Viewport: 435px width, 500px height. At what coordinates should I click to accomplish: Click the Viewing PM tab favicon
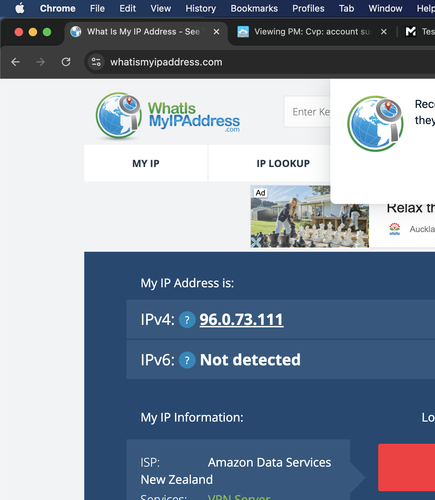(x=243, y=32)
